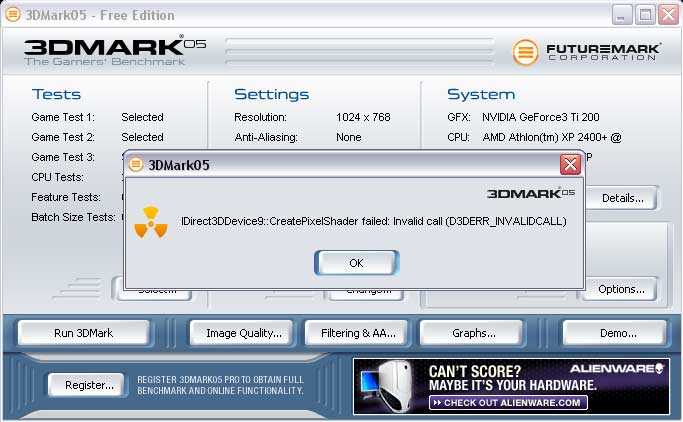Click the Tests section heading
Viewport: 683px width, 422px height.
tap(56, 94)
